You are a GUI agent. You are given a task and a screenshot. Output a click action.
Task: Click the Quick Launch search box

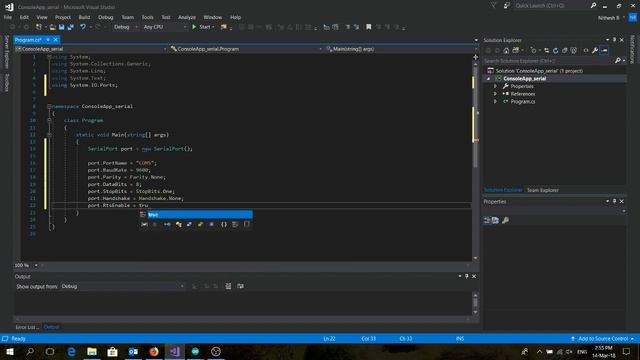551,6
